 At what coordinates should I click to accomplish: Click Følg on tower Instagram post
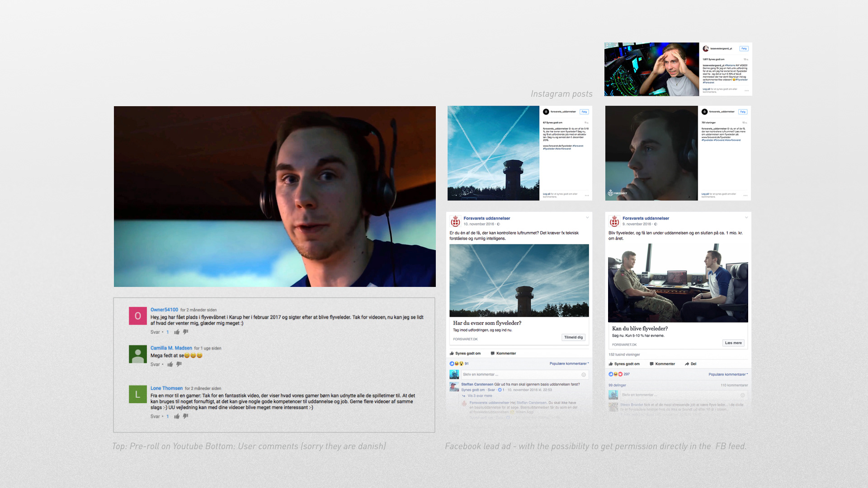(x=584, y=112)
